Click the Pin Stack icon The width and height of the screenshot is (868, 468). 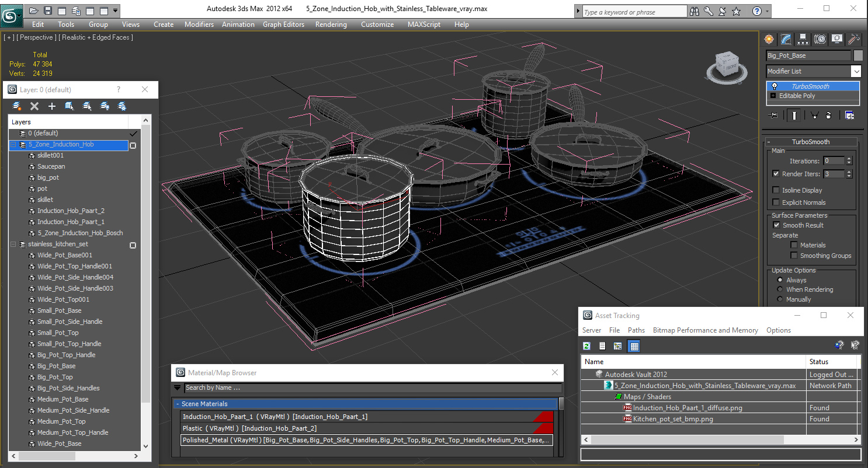[x=774, y=115]
